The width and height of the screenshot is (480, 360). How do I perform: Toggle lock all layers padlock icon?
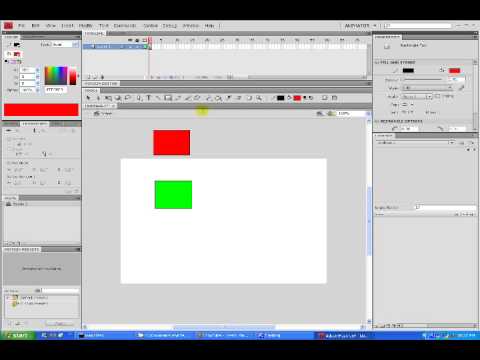[x=137, y=40]
